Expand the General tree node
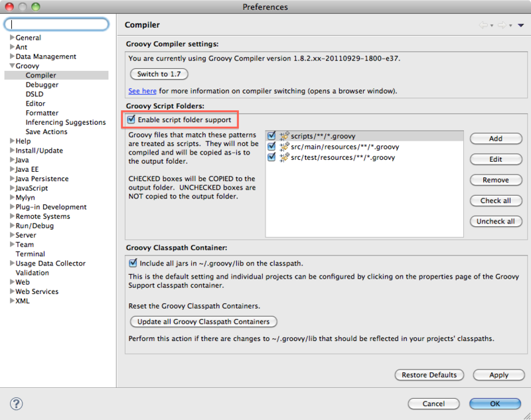This screenshot has height=420, width=531. 12,37
